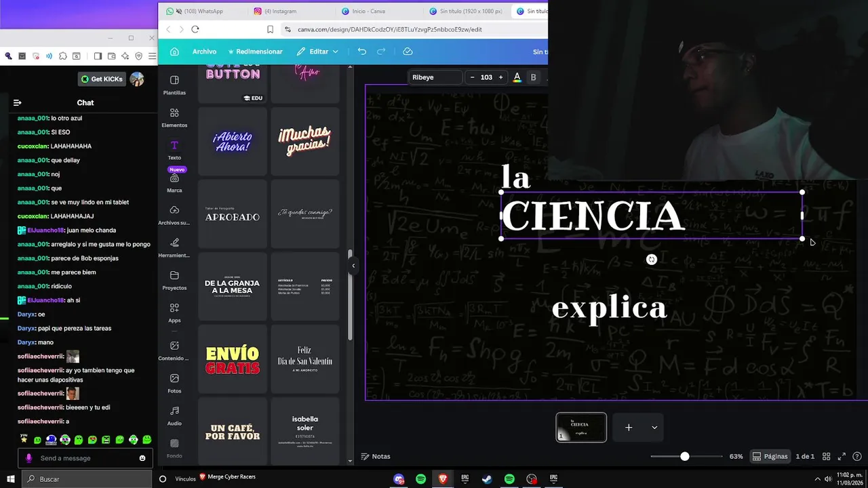
Task: Open the Herramientas sidebar panel
Action: (x=174, y=247)
